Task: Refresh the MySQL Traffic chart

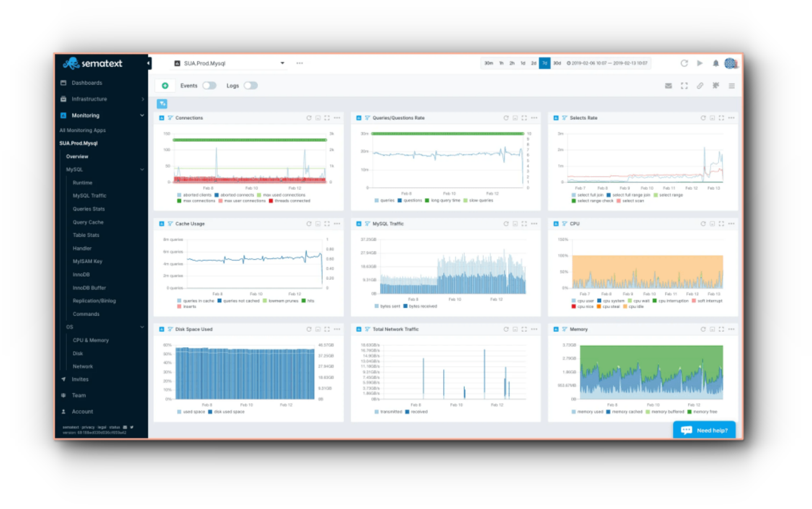Action: [x=506, y=224]
